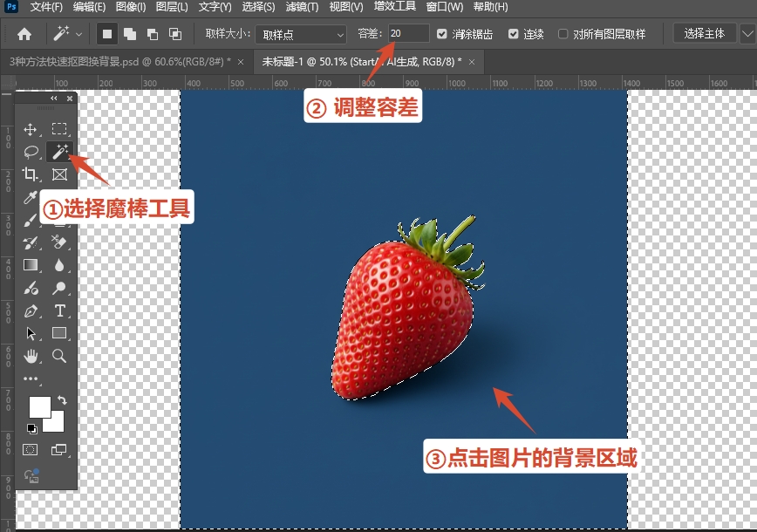757x532 pixels.
Task: Select the Gradient tool
Action: (x=31, y=266)
